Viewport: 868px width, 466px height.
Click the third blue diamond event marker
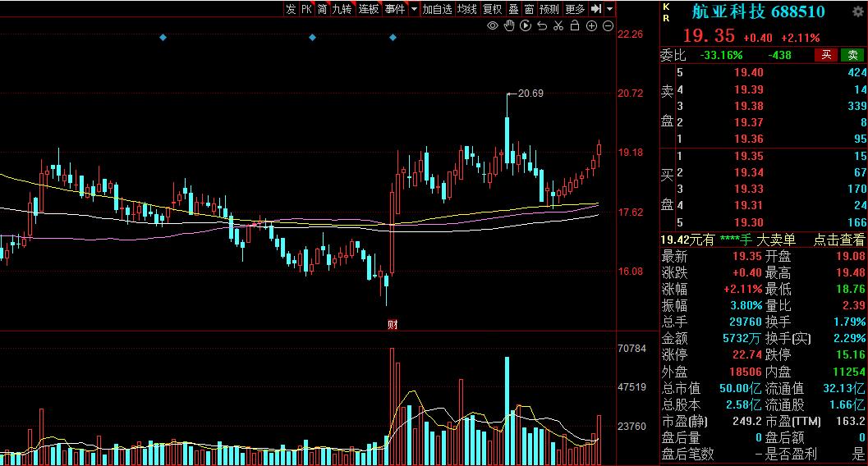(393, 38)
